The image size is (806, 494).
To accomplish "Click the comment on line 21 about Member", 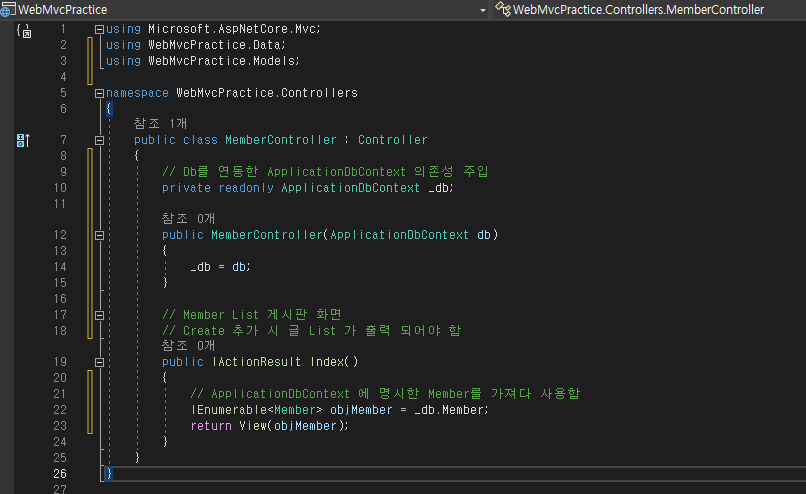I will click(385, 394).
